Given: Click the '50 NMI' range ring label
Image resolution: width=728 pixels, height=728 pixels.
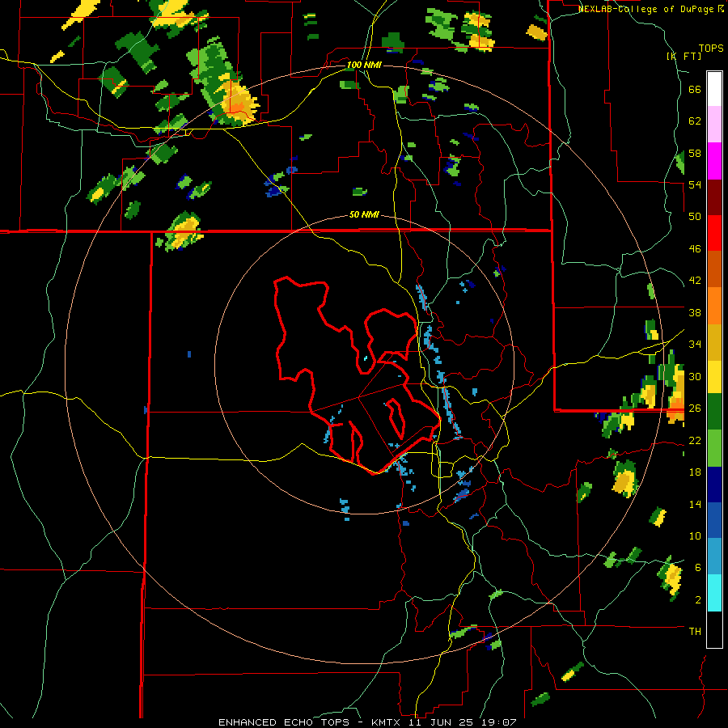Looking at the screenshot, I should click(x=364, y=214).
